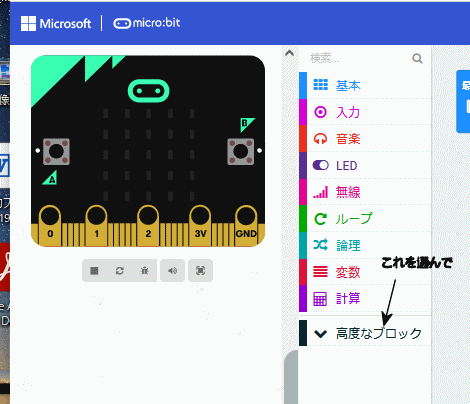The width and height of the screenshot is (470, 404).
Task: Open the ループ loop category
Action: [365, 219]
